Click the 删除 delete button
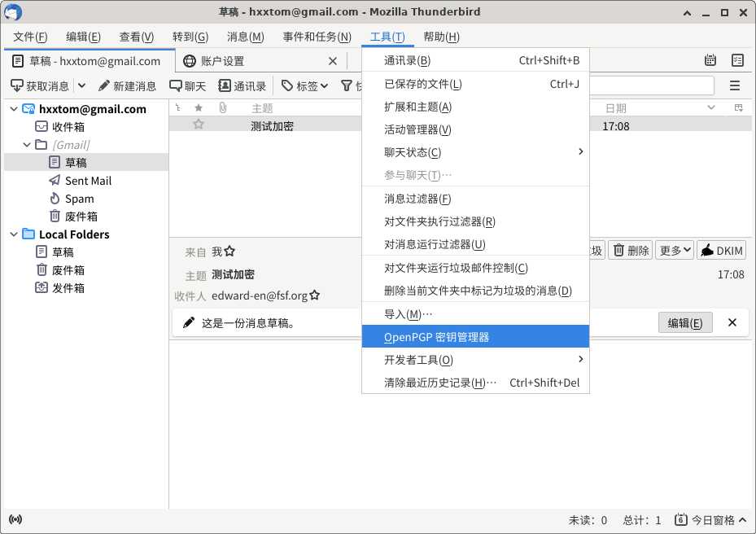This screenshot has height=534, width=756. point(631,251)
